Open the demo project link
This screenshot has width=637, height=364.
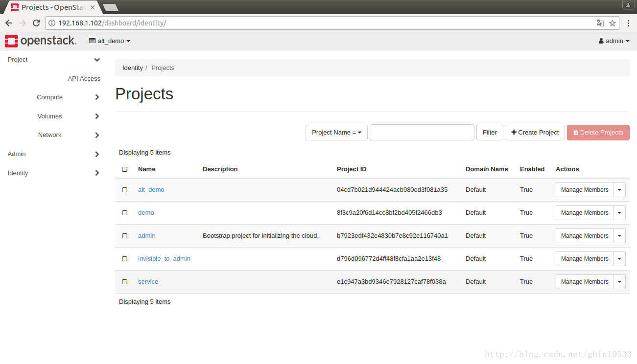146,213
